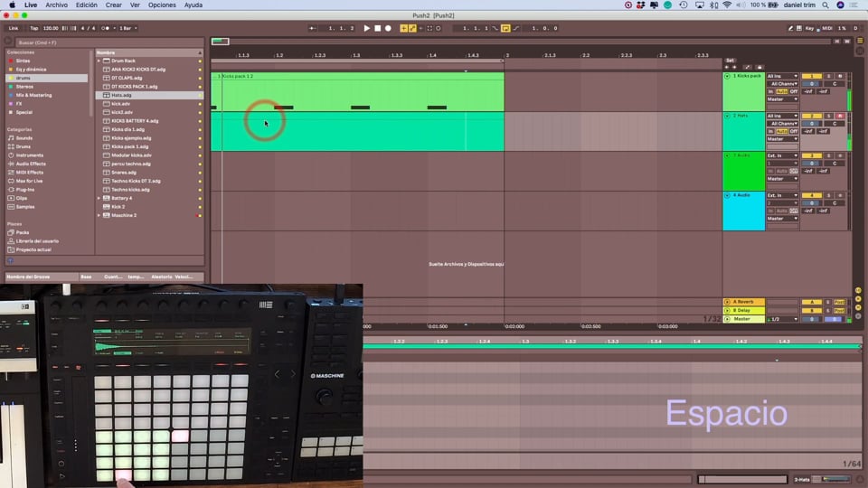868x488 pixels.
Task: Click the Set locator button
Action: pyautogui.click(x=730, y=61)
